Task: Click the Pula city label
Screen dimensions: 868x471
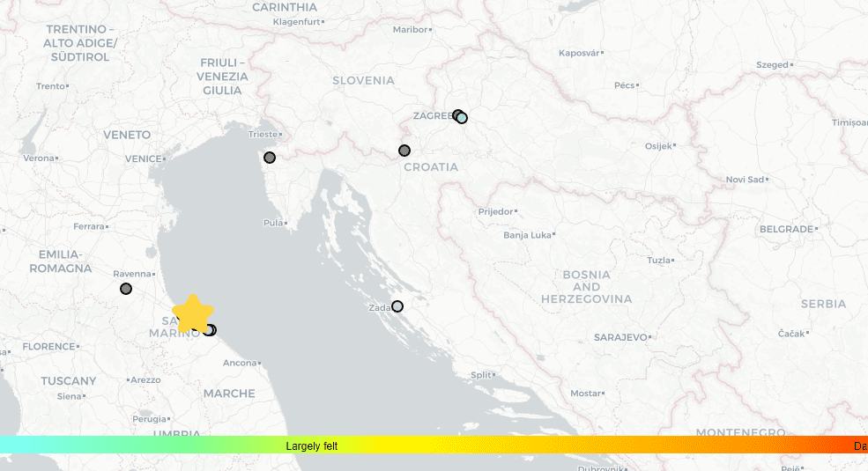Action: click(x=273, y=223)
